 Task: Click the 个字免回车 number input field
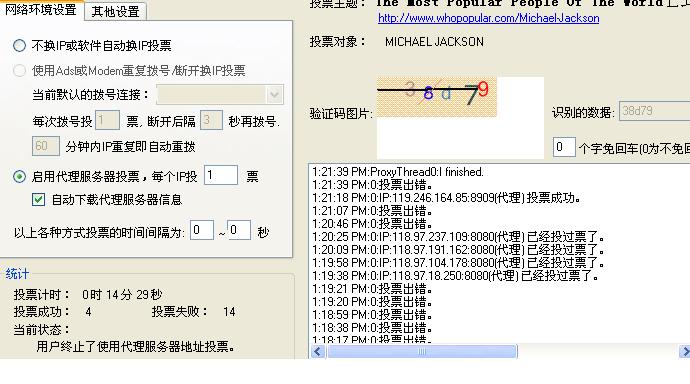pos(564,147)
